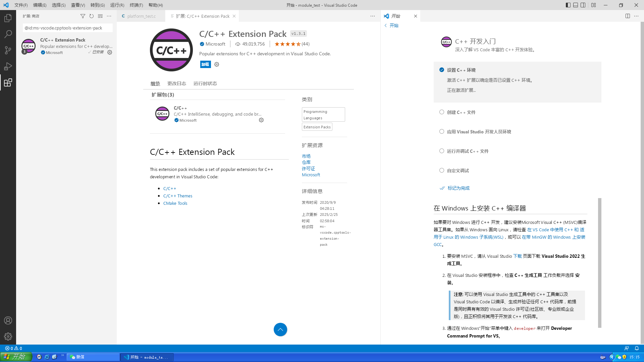
Task: Select the 自定义调试 step radio
Action: [441, 171]
